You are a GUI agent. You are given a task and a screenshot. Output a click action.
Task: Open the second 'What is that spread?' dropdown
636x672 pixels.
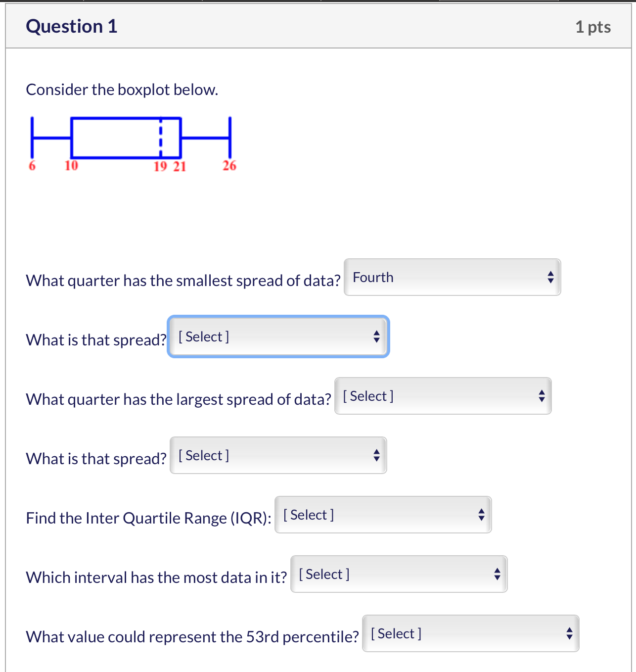pos(277,455)
